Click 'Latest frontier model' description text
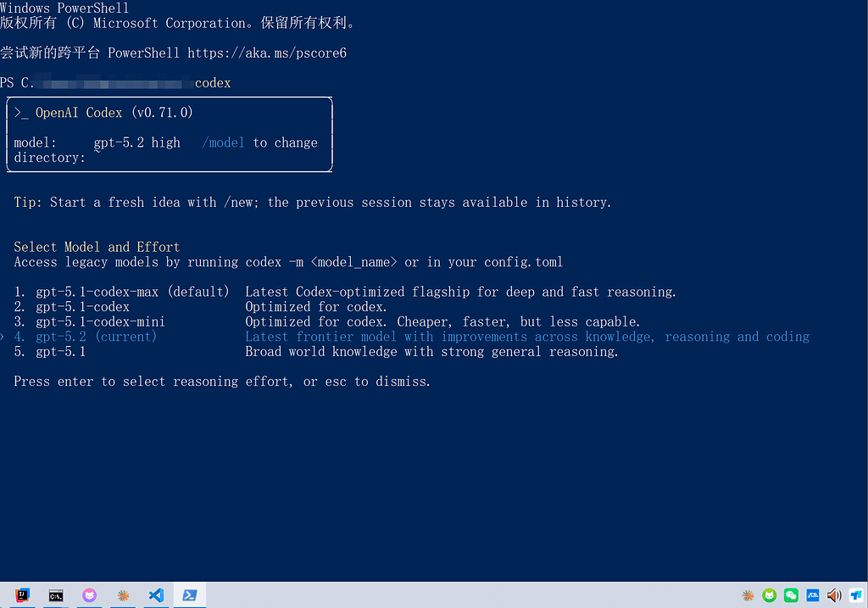The height and width of the screenshot is (608, 868). (527, 337)
